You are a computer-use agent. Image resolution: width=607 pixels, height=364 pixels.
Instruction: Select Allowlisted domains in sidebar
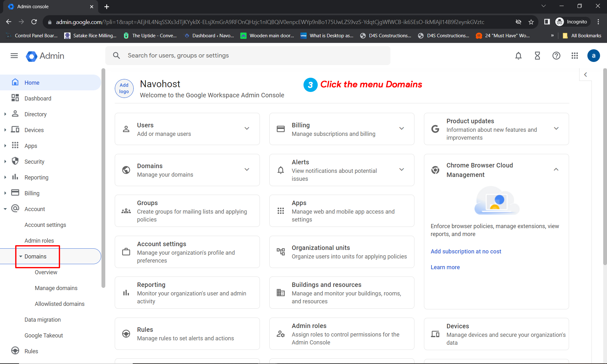(x=59, y=304)
